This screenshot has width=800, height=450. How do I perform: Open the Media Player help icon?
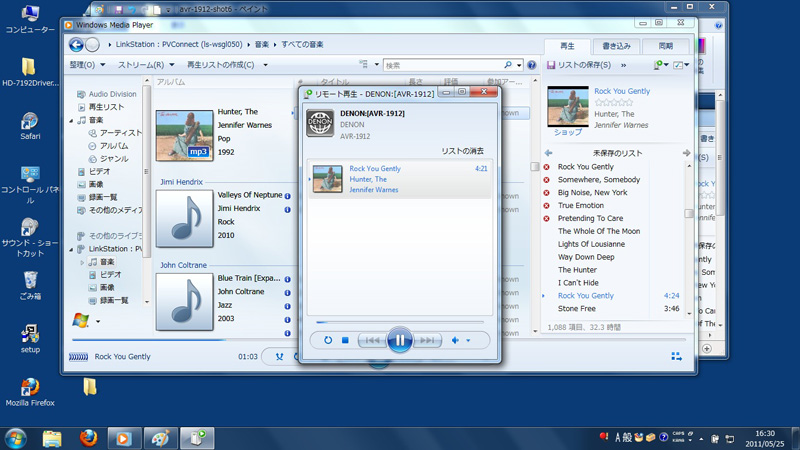click(532, 65)
